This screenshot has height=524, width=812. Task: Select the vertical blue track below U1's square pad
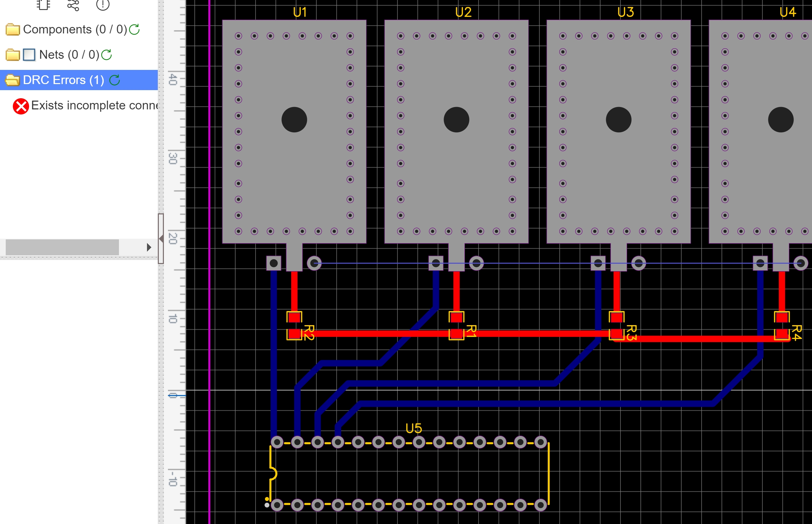pos(274,354)
